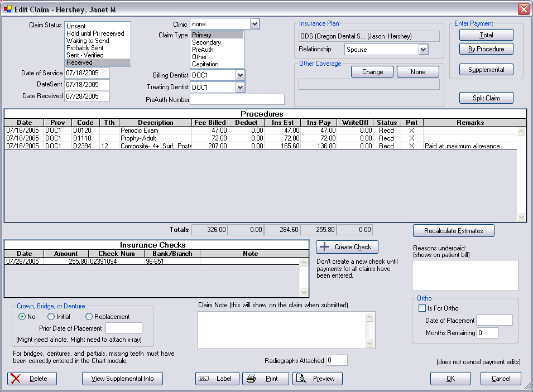Click the plus icon Create Check button

click(347, 247)
